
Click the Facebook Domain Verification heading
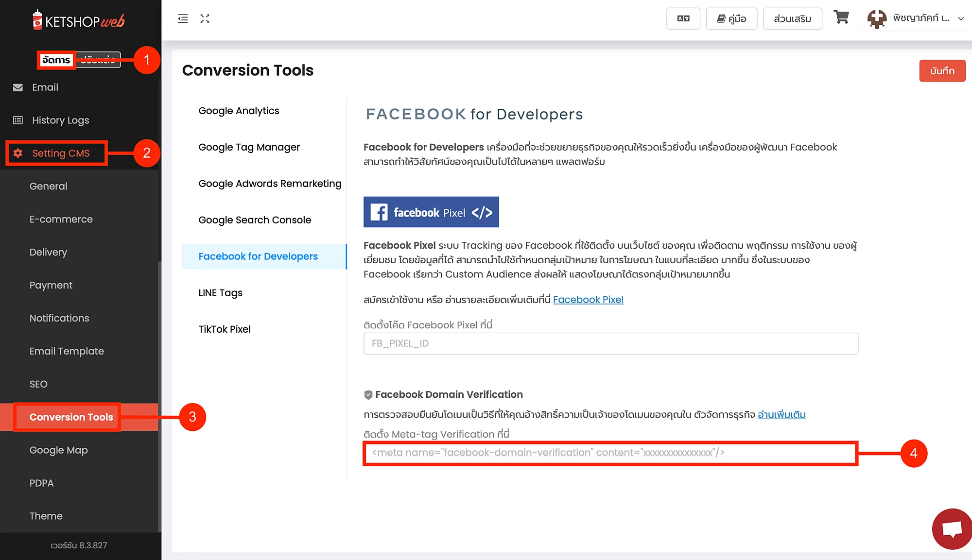click(x=449, y=394)
